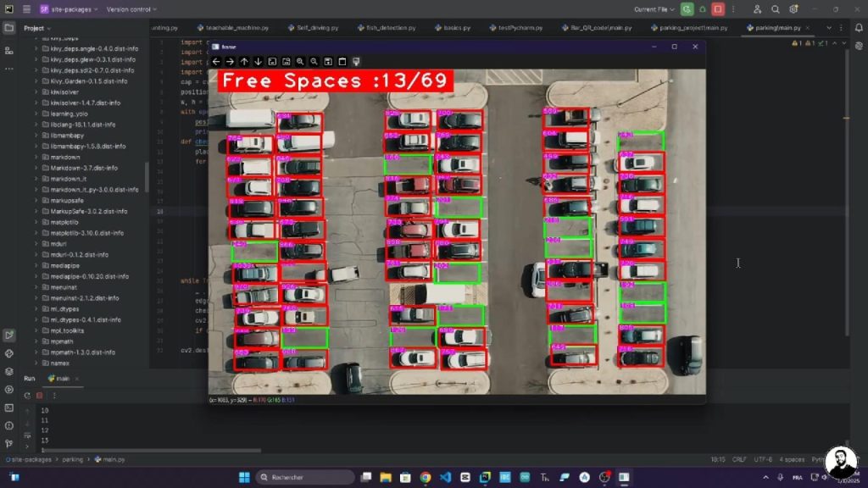The height and width of the screenshot is (488, 868).
Task: Expand the learning_yolo folder
Action: pos(36,114)
